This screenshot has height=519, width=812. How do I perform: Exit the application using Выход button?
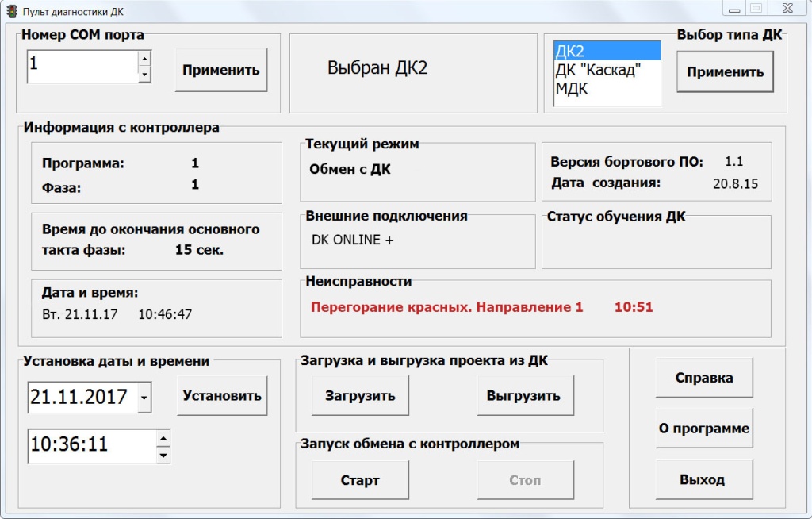point(703,479)
